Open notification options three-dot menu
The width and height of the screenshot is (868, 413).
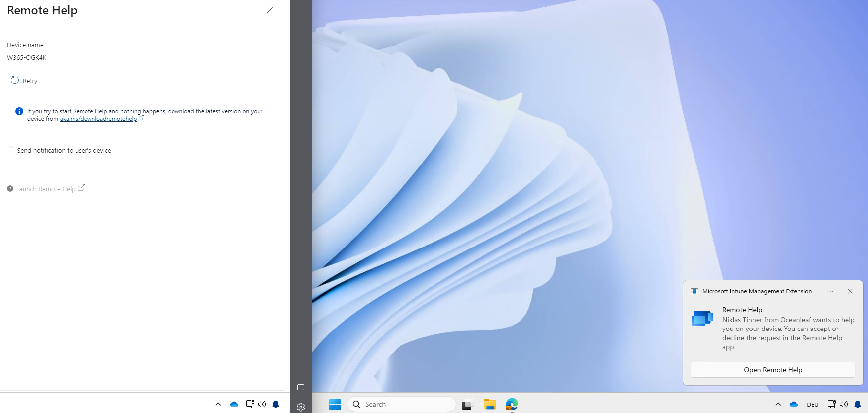coord(830,291)
